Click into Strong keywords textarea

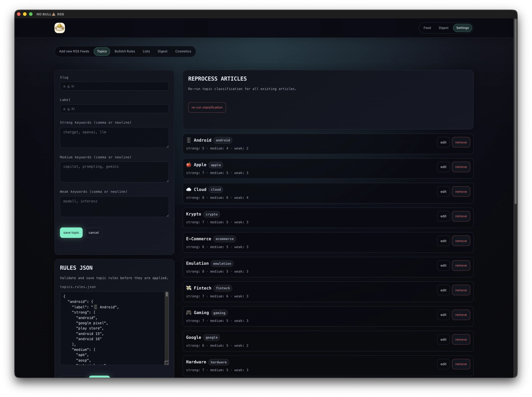[x=114, y=138]
